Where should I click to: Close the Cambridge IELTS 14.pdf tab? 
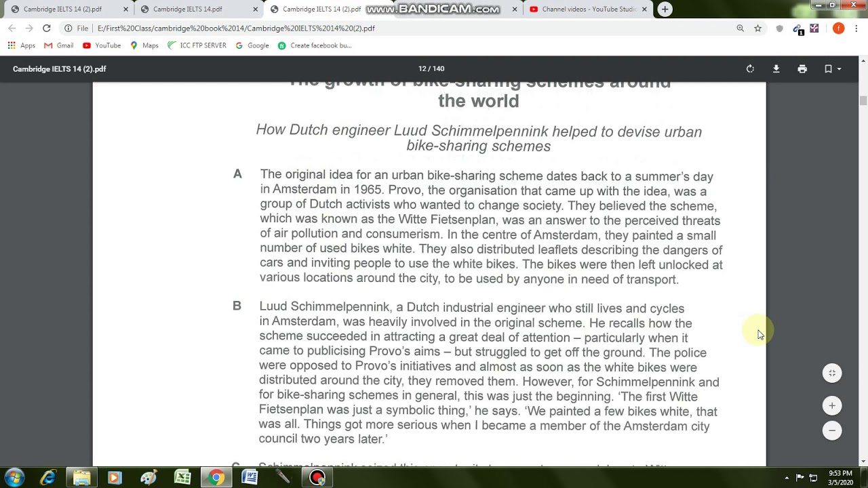pyautogui.click(x=255, y=9)
